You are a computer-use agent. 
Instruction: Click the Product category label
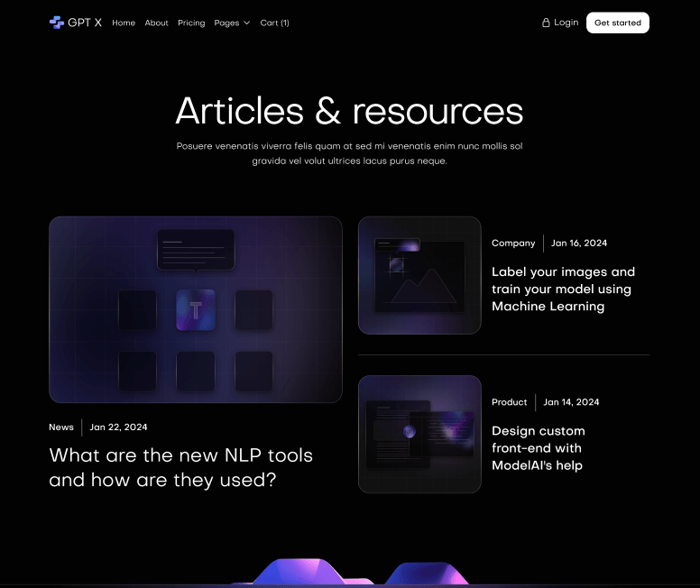510,402
